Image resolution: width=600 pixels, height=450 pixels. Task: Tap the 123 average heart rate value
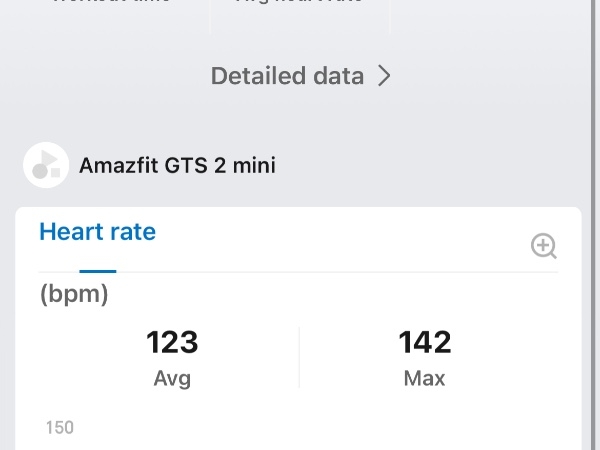pos(172,343)
